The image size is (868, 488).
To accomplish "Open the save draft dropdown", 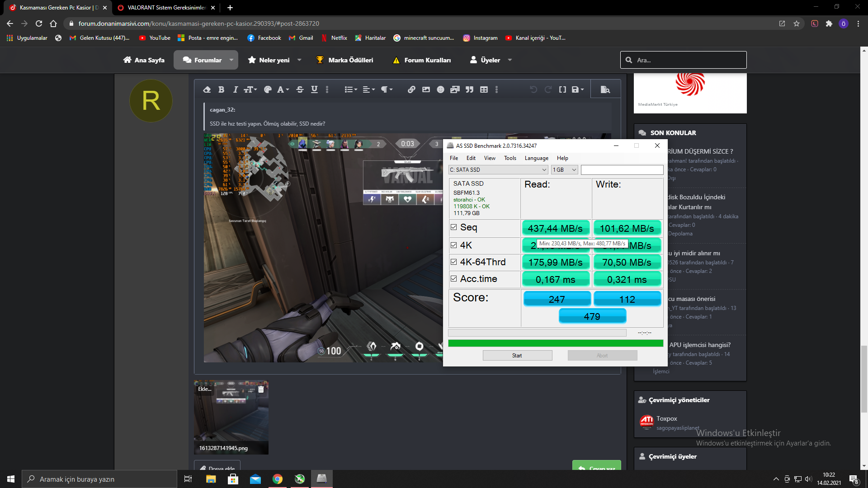I will [x=578, y=89].
